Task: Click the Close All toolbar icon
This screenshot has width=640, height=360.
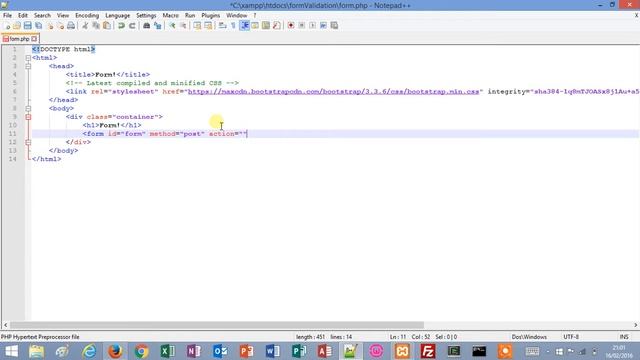Action: [x=60, y=26]
